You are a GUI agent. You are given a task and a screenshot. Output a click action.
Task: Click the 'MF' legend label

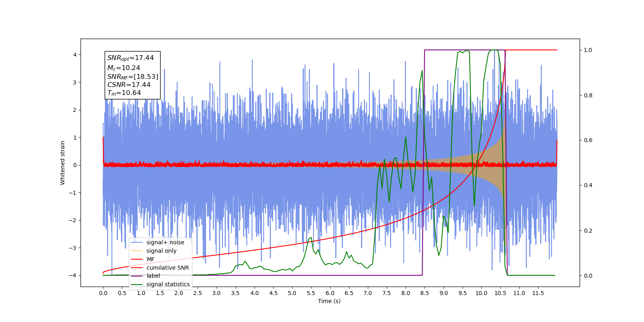click(151, 259)
